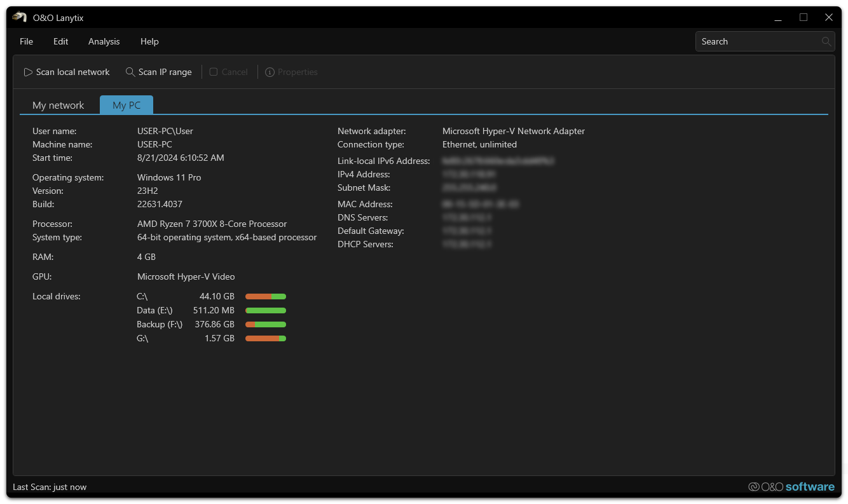The image size is (848, 504).
Task: Click the Windows 11 Pro value
Action: 169,177
